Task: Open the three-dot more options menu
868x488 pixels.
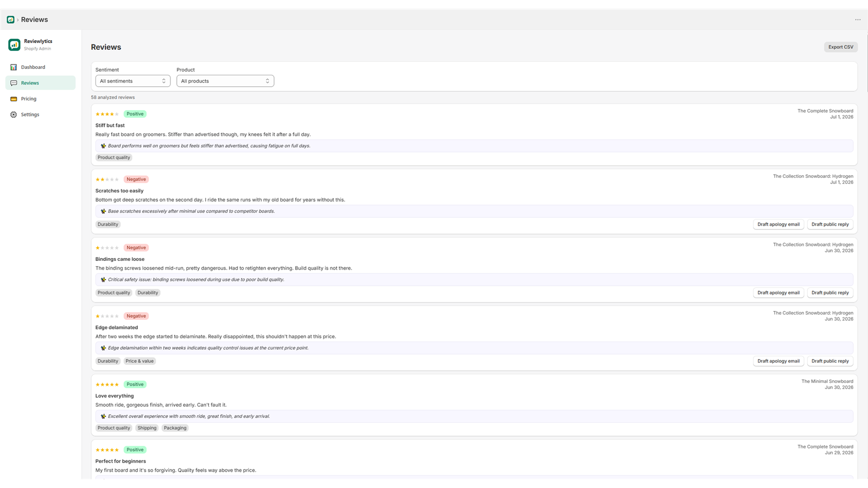Action: click(858, 20)
